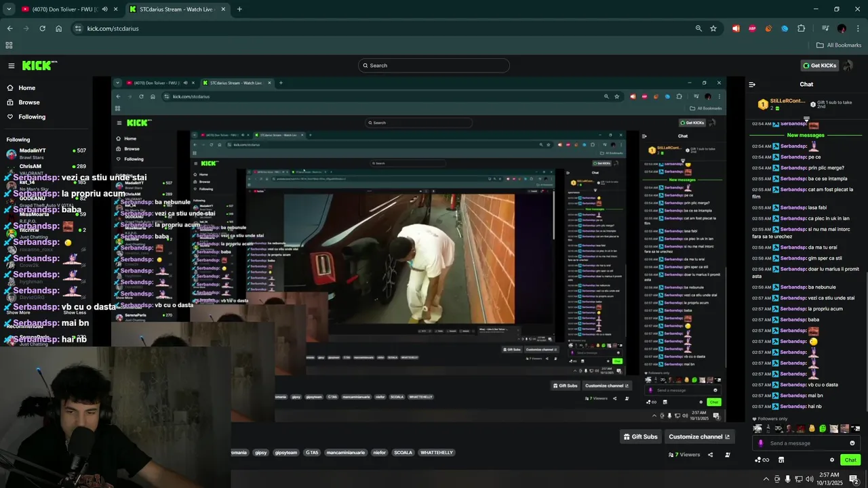Open a new browser tab
868x488 pixels.
click(x=239, y=9)
